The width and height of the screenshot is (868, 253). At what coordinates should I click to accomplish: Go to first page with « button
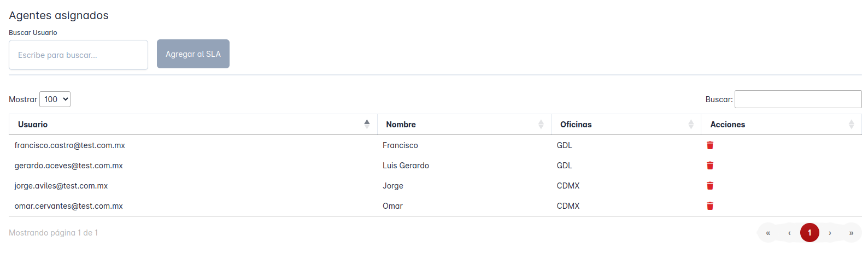768,233
